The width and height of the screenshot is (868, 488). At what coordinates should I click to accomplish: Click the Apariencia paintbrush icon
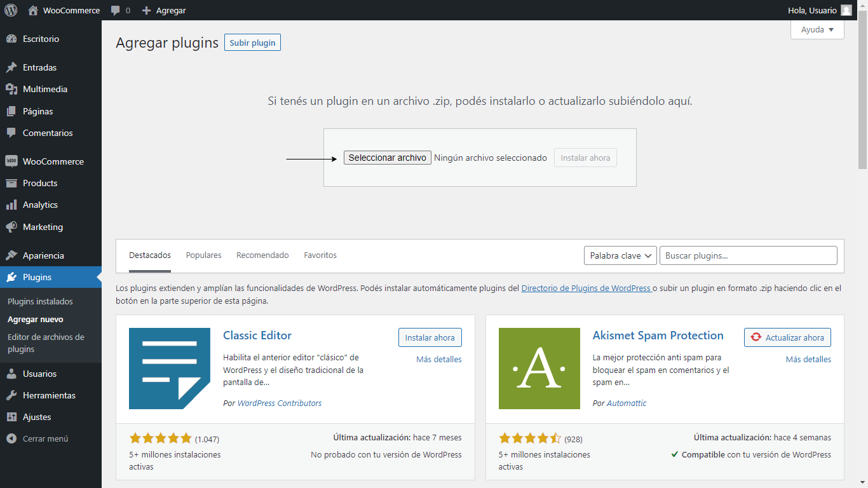(x=11, y=255)
